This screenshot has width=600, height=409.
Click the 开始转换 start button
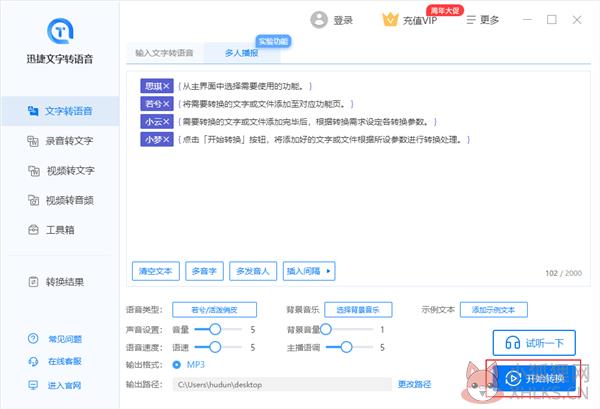tap(536, 378)
